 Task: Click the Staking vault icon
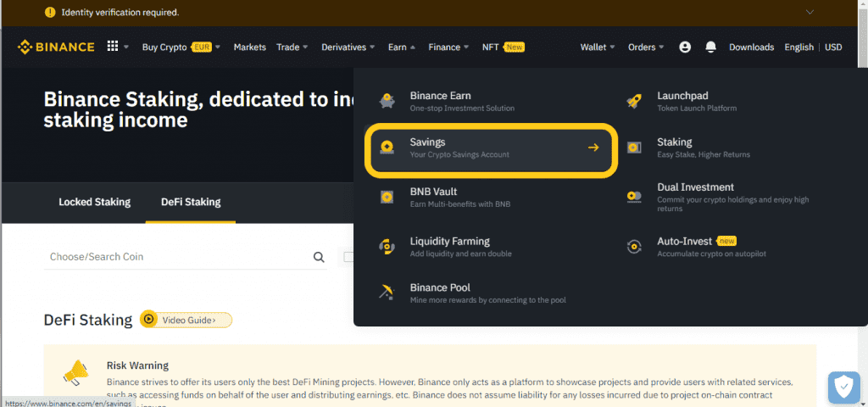tap(634, 148)
